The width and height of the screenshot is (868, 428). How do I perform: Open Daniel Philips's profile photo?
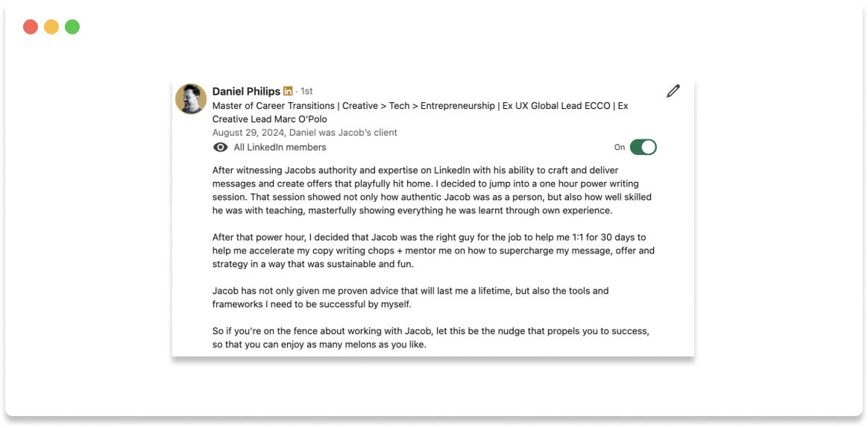(191, 98)
